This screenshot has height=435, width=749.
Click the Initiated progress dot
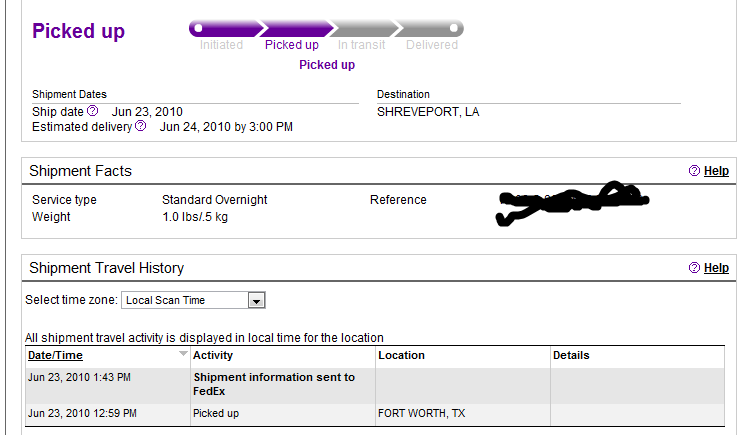[198, 28]
